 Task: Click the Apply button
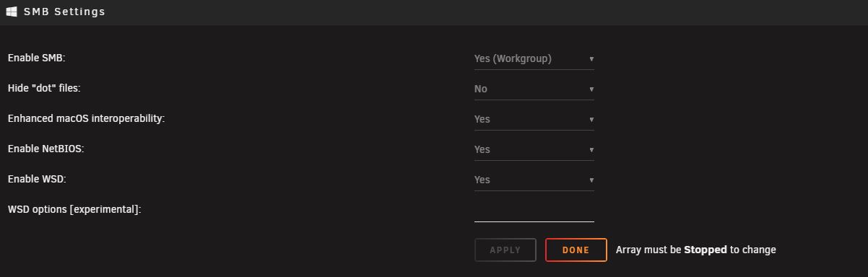(505, 250)
